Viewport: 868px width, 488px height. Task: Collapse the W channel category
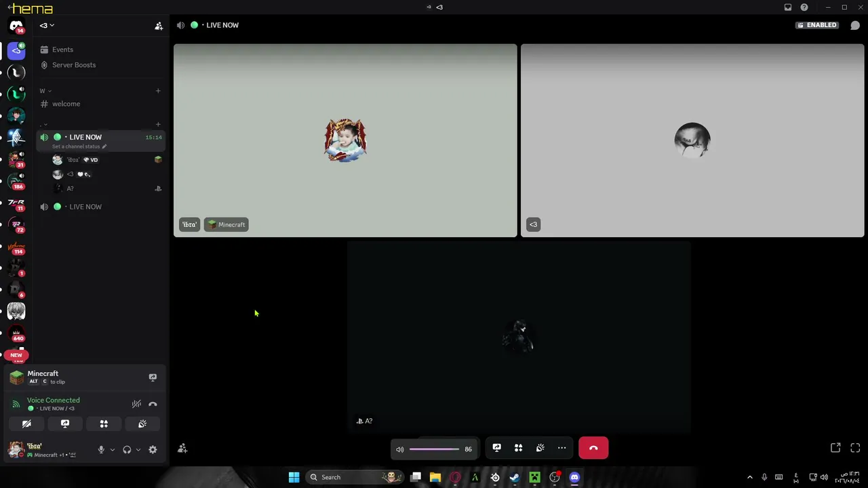tap(45, 91)
